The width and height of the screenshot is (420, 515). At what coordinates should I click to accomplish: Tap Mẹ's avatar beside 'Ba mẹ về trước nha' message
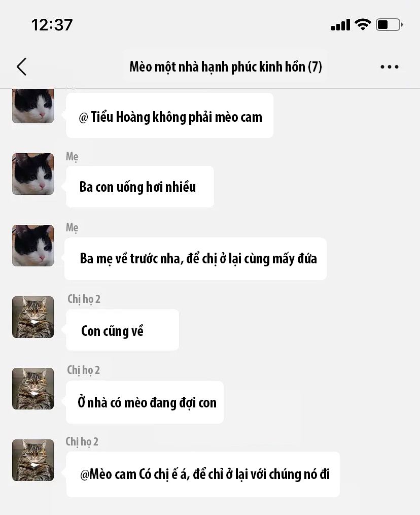click(33, 246)
